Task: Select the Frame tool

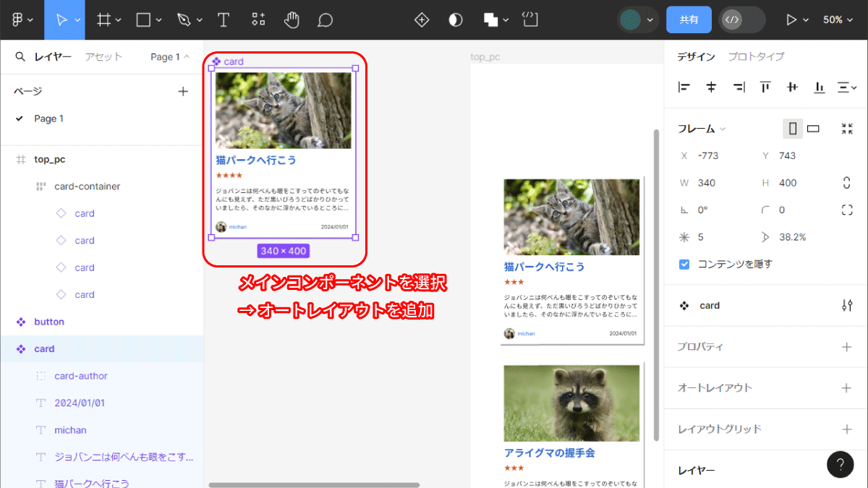Action: [x=103, y=20]
